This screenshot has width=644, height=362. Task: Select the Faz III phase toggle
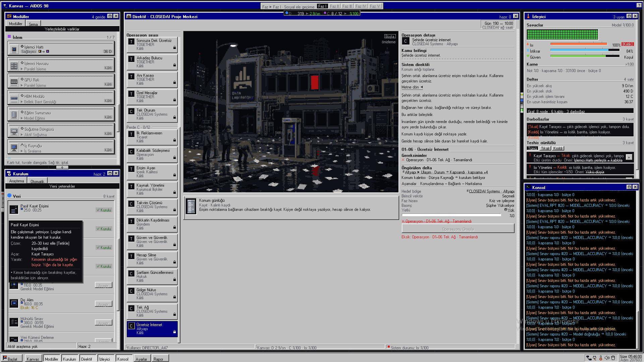tap(347, 6)
